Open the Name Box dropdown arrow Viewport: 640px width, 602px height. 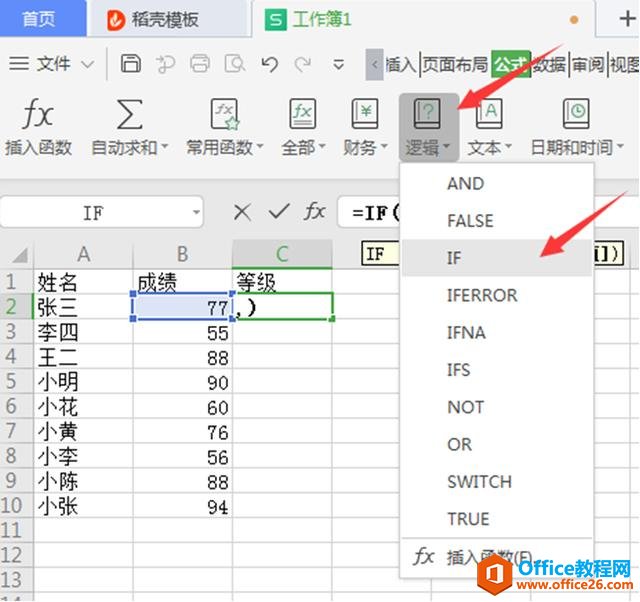click(x=196, y=212)
